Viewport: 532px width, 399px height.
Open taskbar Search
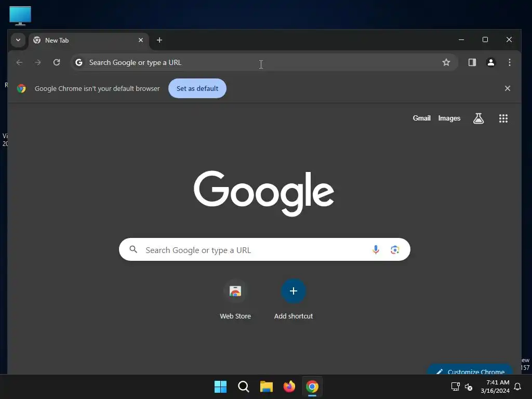coord(243,387)
